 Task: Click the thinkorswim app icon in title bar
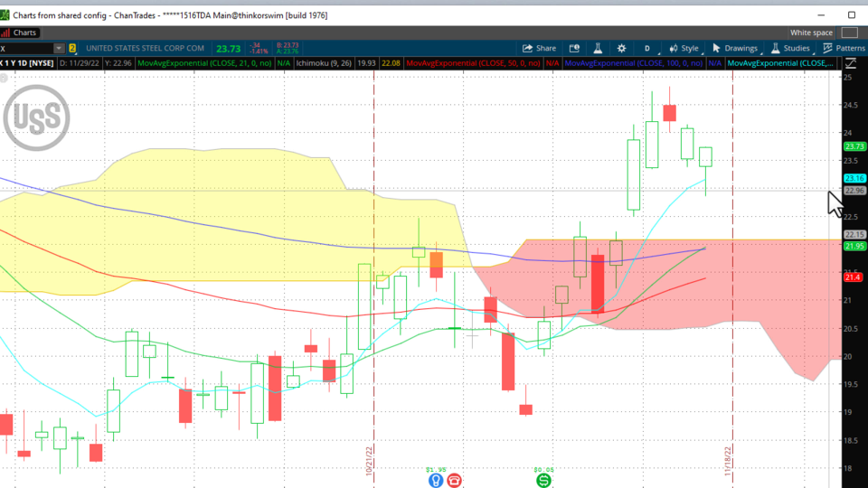[x=5, y=15]
